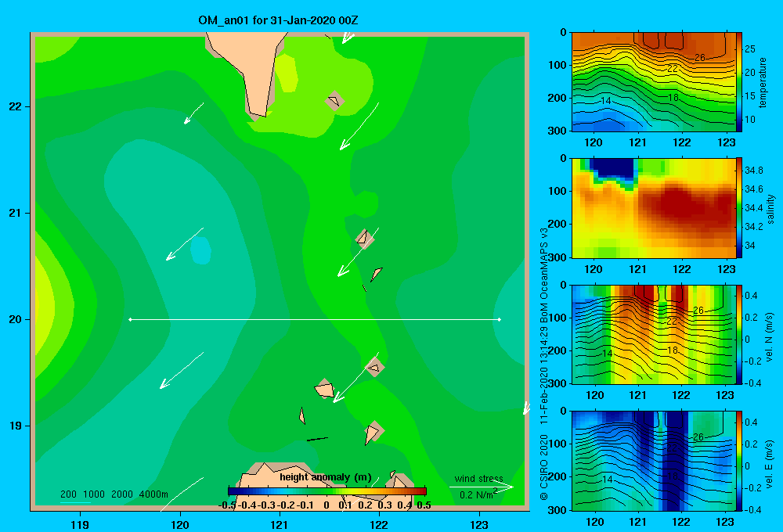Click the salinity color scale bar
The image size is (783, 532).
(x=739, y=208)
